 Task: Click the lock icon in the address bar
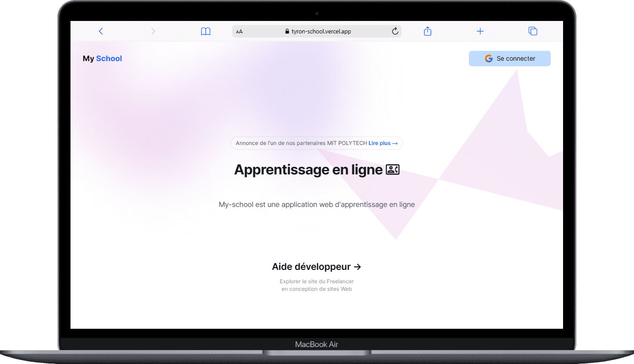(x=287, y=32)
